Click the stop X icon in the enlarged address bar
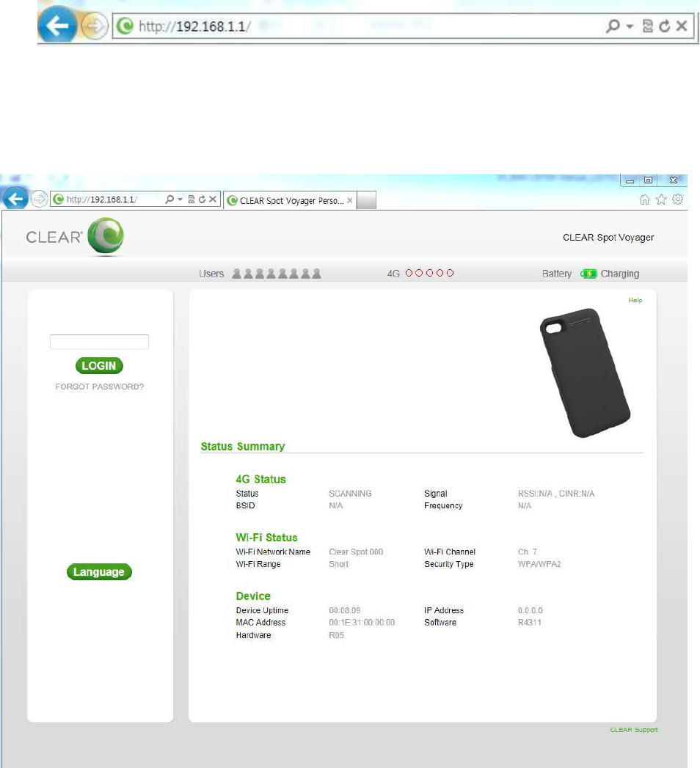The height and width of the screenshot is (768, 700). coord(682,26)
